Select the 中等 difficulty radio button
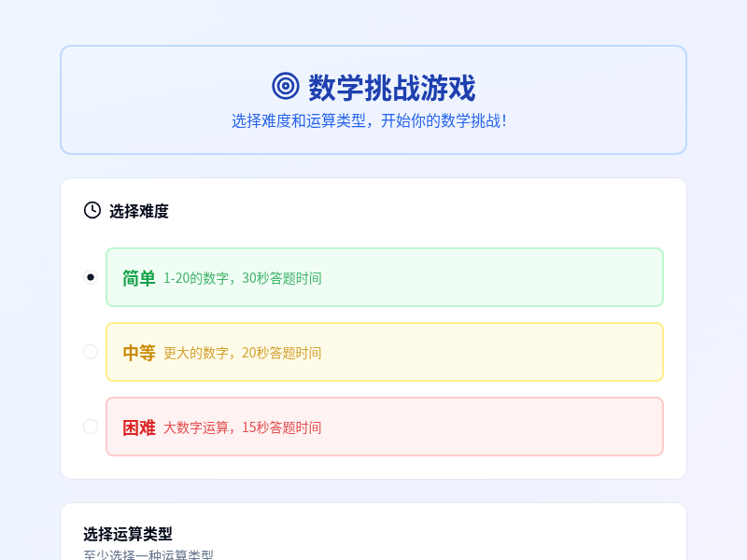This screenshot has width=747, height=560. [x=91, y=352]
